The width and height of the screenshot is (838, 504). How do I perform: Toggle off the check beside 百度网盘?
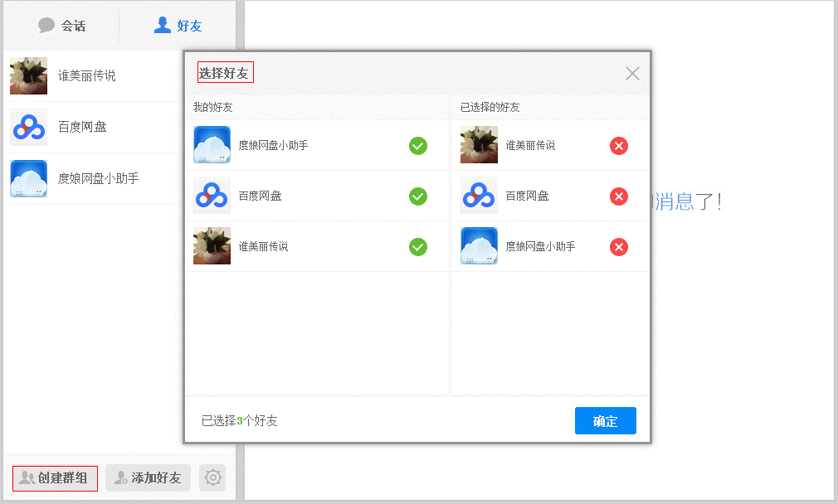[418, 196]
